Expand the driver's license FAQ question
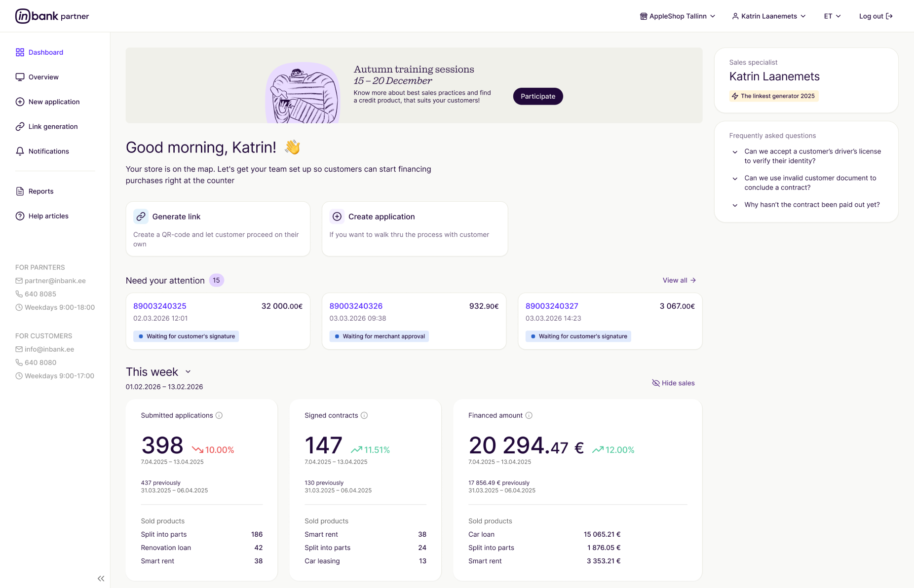 [x=806, y=156]
